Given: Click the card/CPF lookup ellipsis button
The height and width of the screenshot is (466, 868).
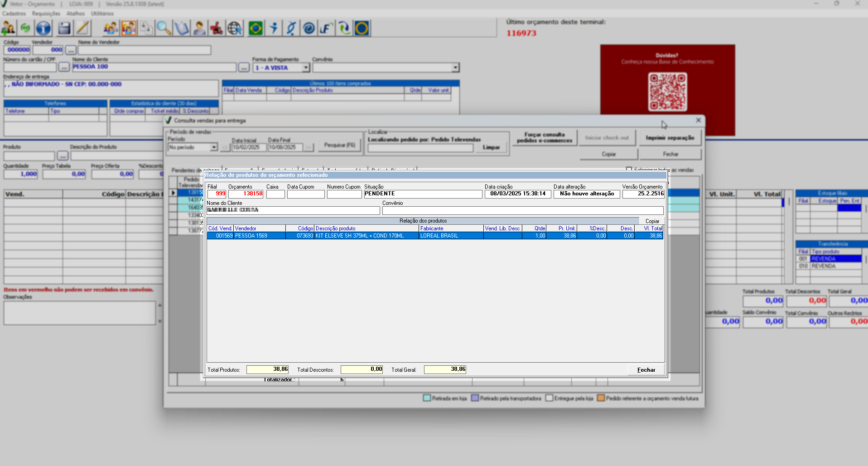Looking at the screenshot, I should (64, 68).
